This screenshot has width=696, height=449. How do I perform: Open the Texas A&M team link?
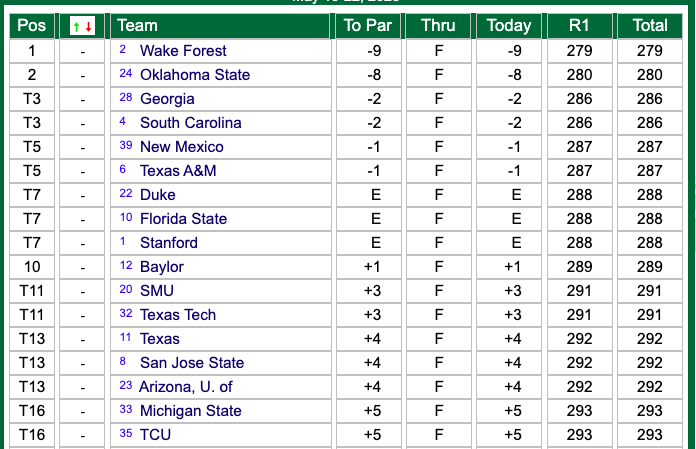click(178, 170)
